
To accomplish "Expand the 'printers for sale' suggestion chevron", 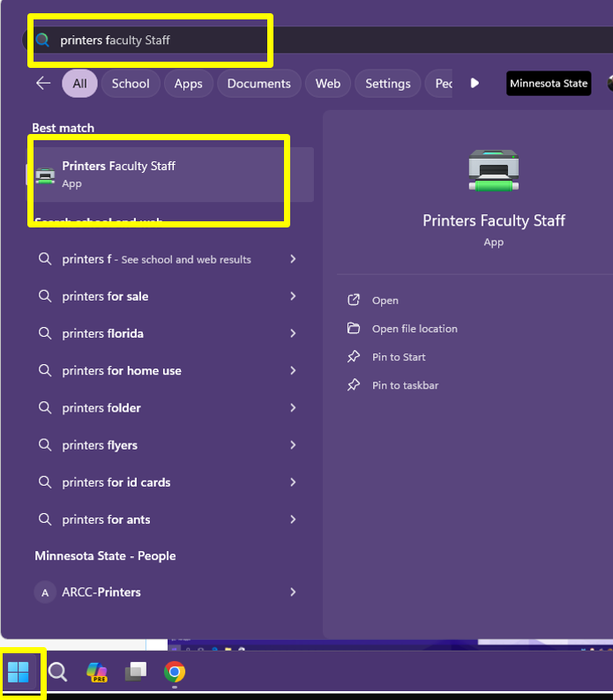I will (x=293, y=296).
